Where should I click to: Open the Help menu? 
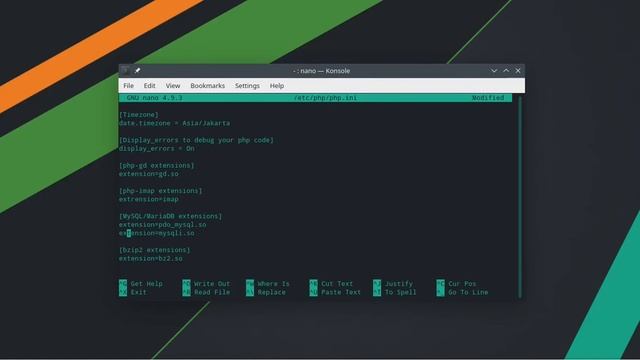277,86
